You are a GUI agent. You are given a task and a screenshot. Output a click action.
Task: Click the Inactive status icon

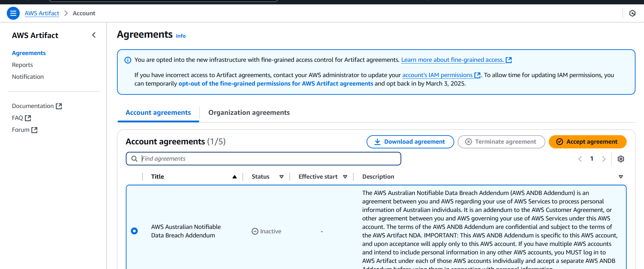tap(255, 231)
